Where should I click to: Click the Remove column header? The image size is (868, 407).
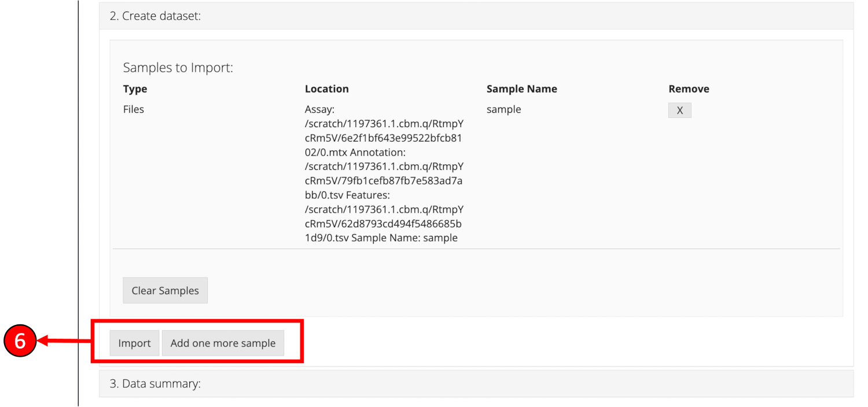pos(689,89)
